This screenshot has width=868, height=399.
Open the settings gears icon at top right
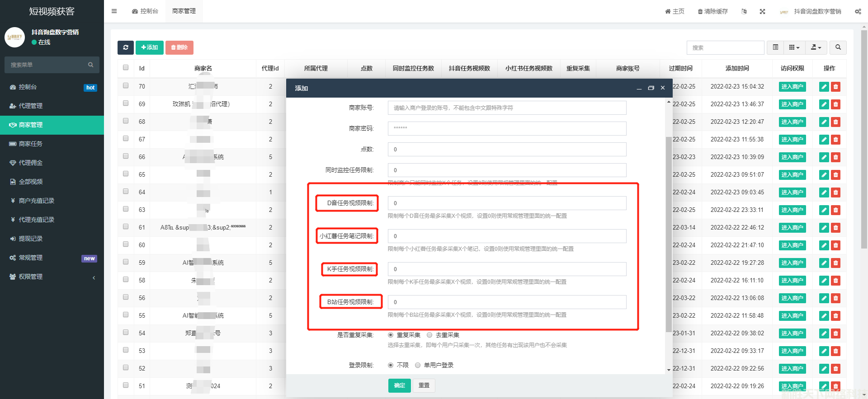point(858,11)
